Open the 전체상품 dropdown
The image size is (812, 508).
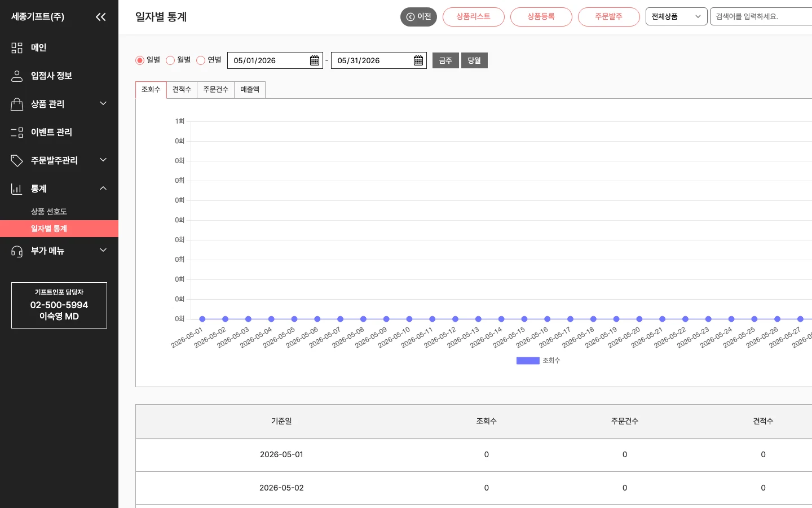(x=676, y=17)
